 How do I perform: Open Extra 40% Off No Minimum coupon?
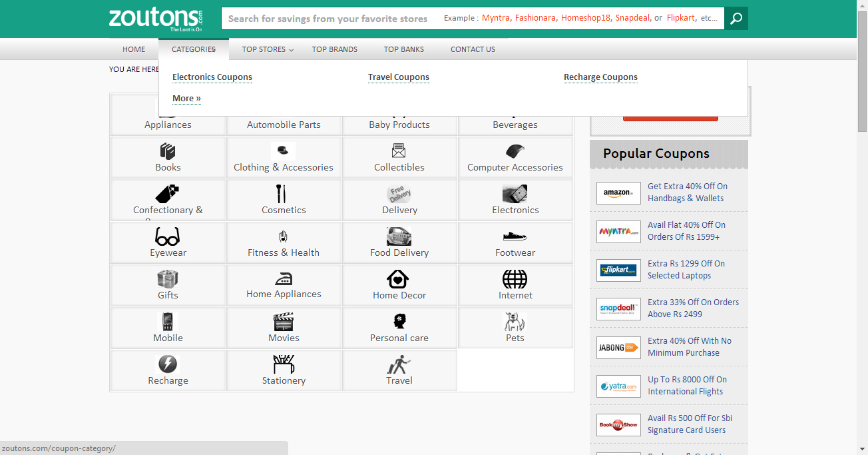690,347
